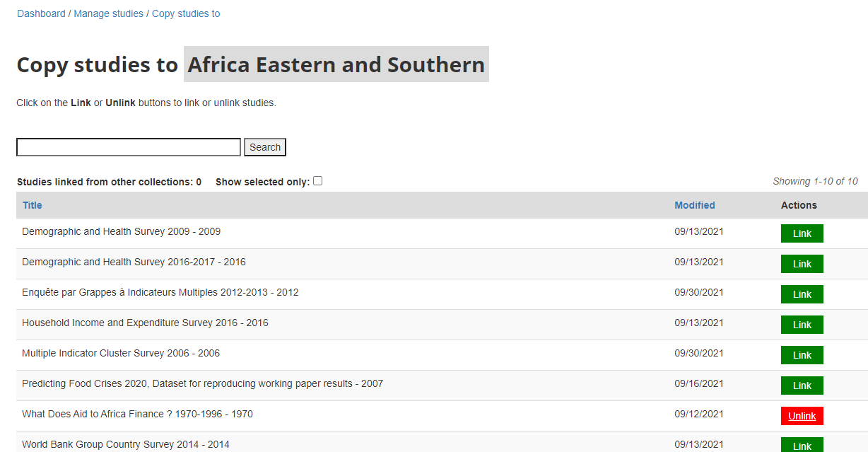The height and width of the screenshot is (452, 868).
Task: Click the What Does Aid to Africa Finance title
Action: point(137,414)
